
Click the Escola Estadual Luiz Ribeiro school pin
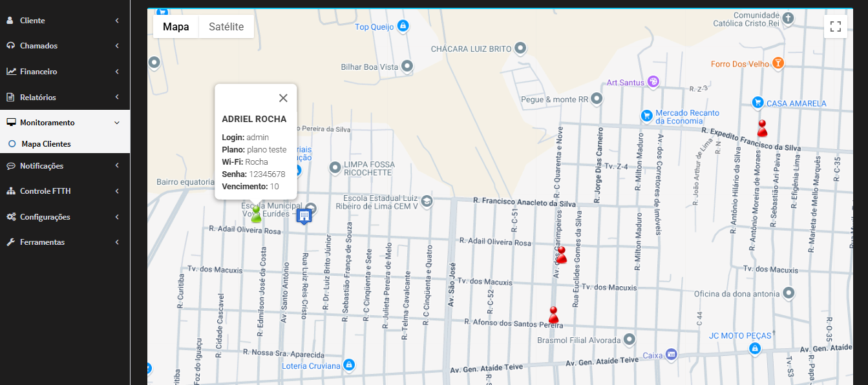(426, 202)
